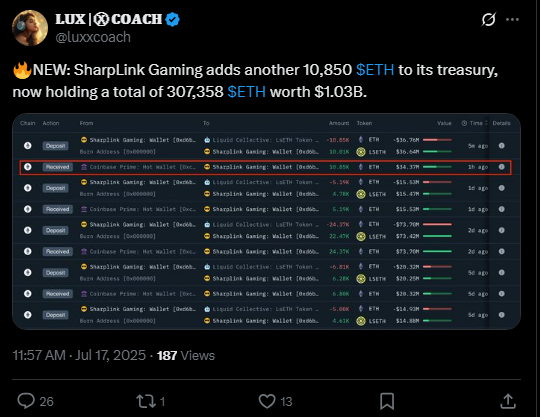Click the reply comment icon
540x417 pixels.
[26, 401]
